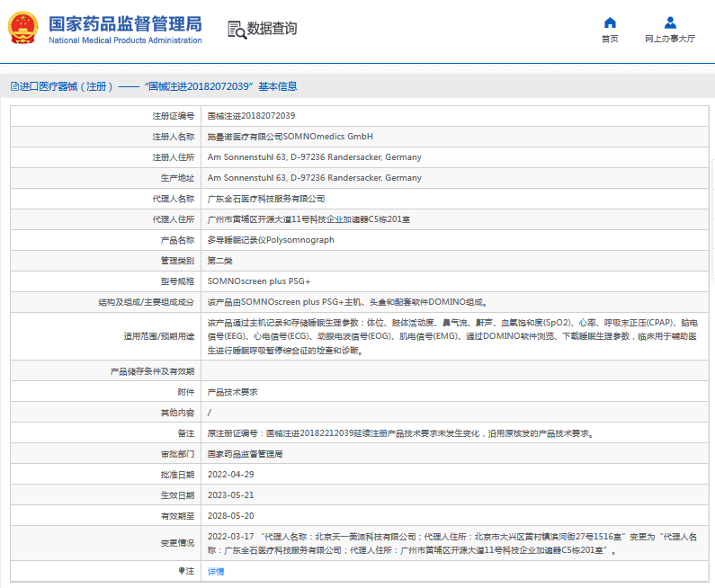Click the 国家药品监督管理局 site title
This screenshot has width=715, height=588.
click(124, 23)
